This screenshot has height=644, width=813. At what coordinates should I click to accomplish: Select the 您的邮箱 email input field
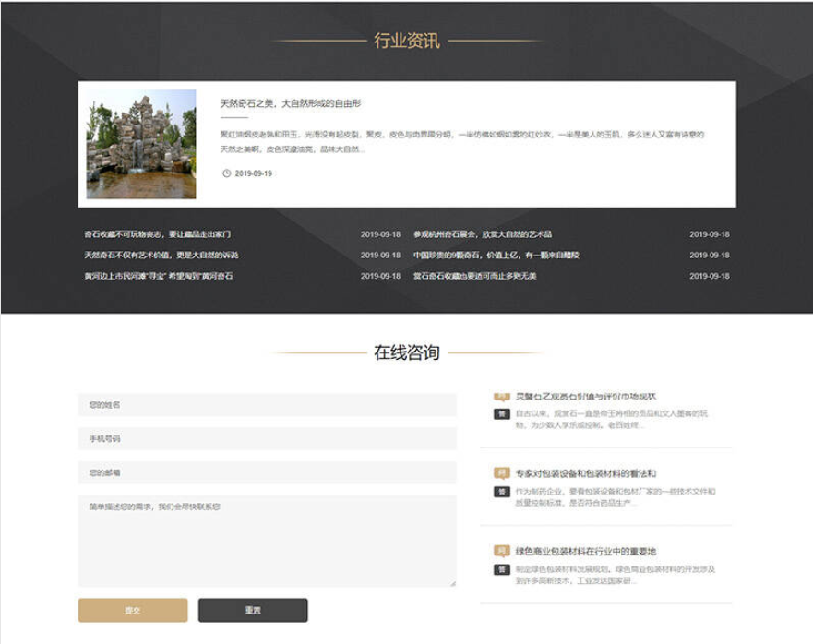[267, 472]
